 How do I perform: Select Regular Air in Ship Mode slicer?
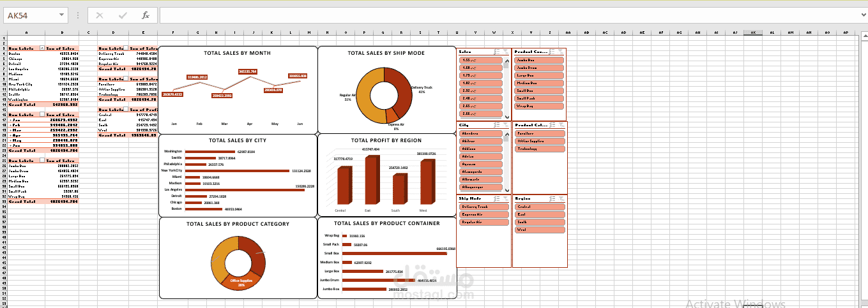click(x=483, y=222)
